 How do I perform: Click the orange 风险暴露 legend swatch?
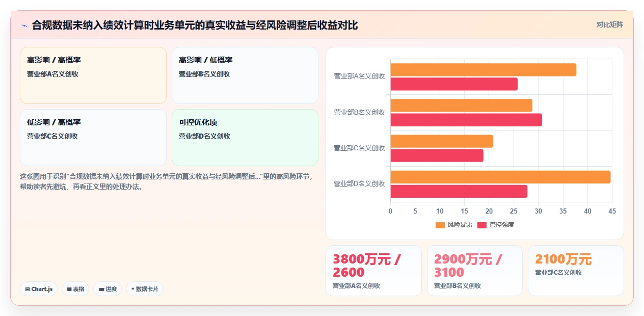(x=440, y=225)
